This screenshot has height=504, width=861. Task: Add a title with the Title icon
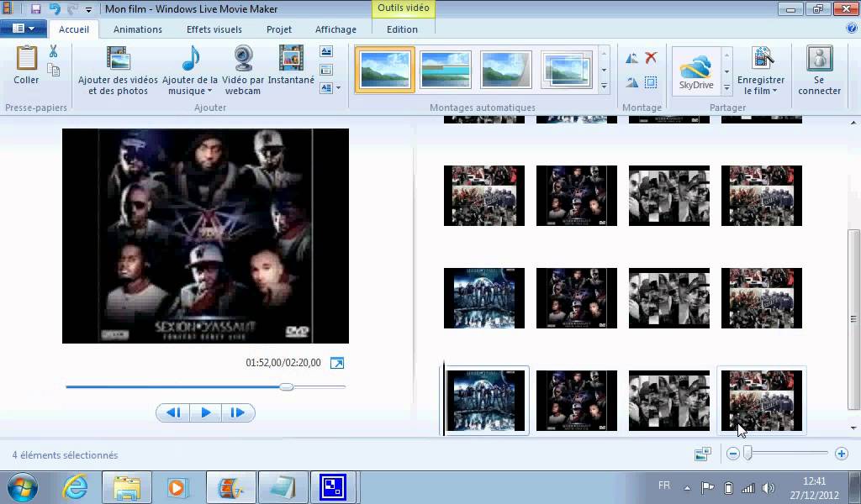point(326,51)
